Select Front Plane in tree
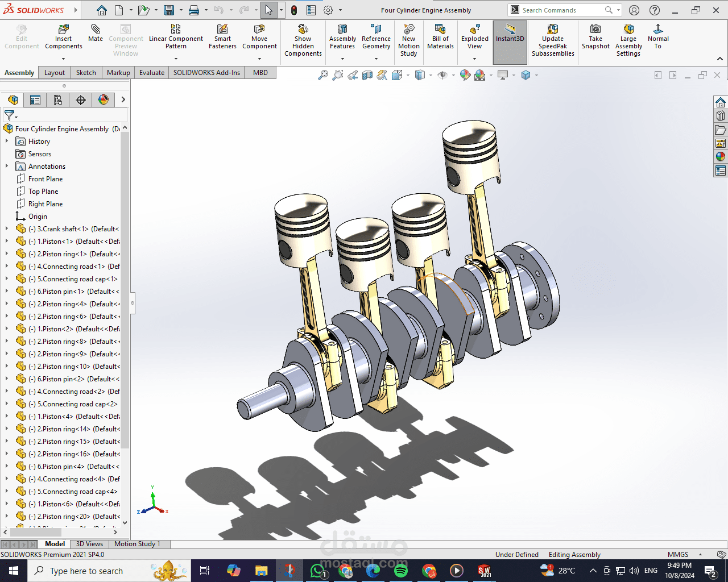The width and height of the screenshot is (728, 582). (x=45, y=179)
